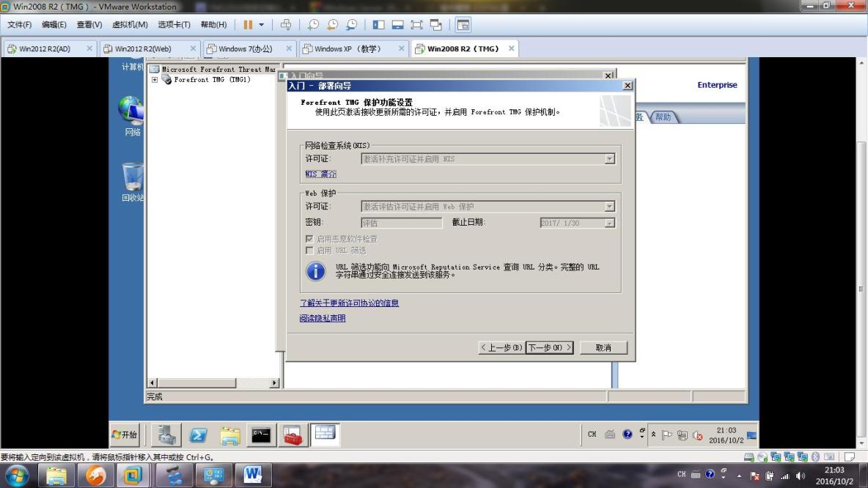868x488 pixels.
Task: Open Microsoft Word host taskbar icon
Action: tap(252, 476)
